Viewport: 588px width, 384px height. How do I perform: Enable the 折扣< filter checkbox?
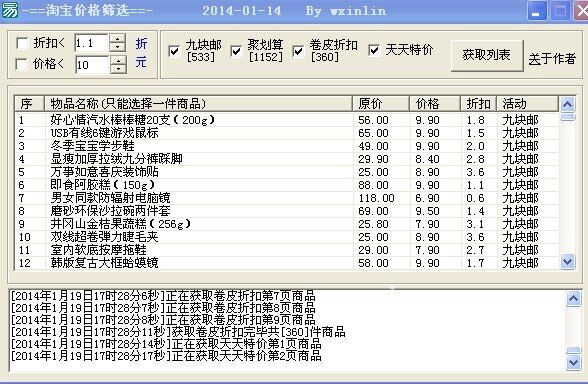point(22,44)
